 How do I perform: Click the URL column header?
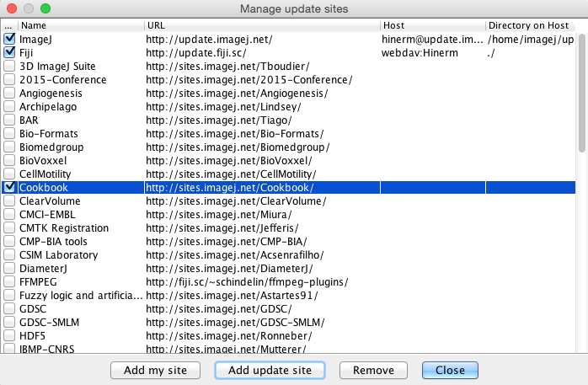pos(263,25)
